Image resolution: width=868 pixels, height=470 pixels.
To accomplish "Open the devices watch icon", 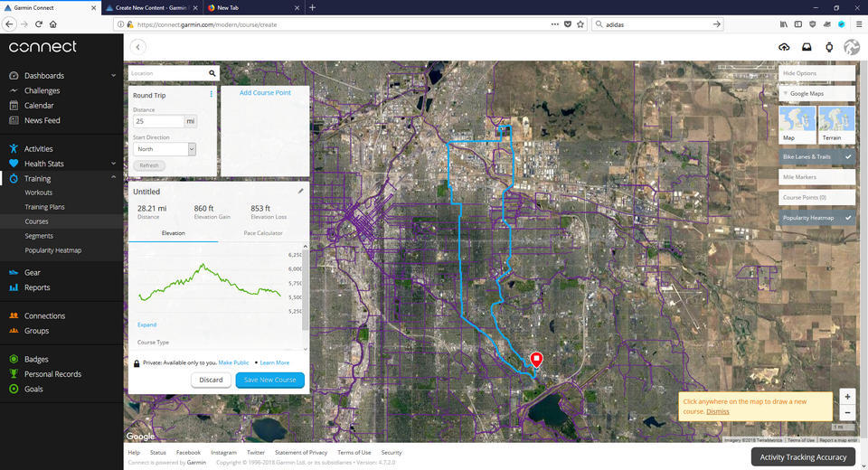I will [x=828, y=47].
